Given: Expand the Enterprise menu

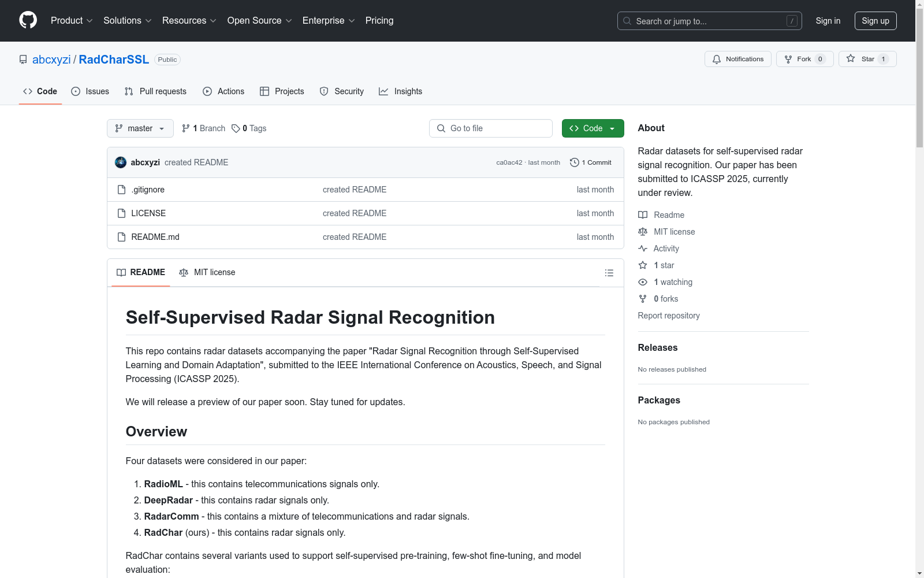Looking at the screenshot, I should pyautogui.click(x=329, y=20).
